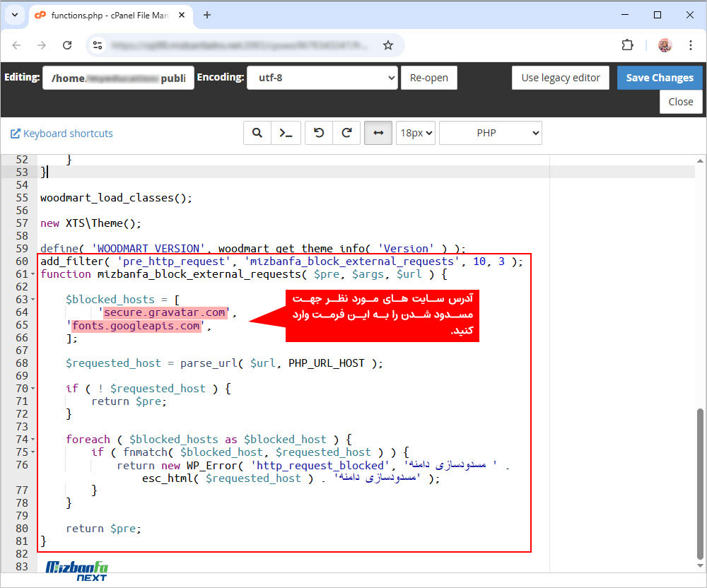This screenshot has height=588, width=707.
Task: Bookmark this page with the star icon
Action: tap(387, 45)
